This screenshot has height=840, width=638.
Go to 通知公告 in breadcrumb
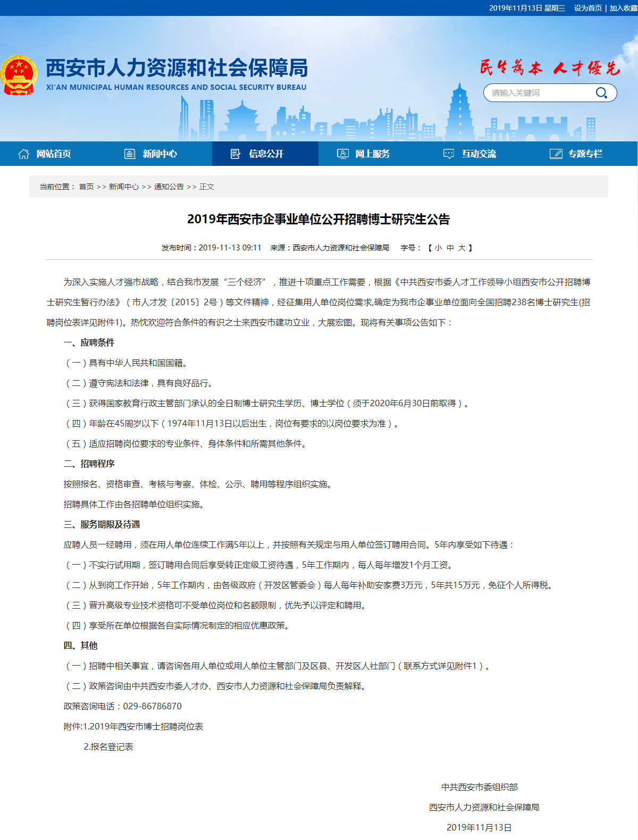click(169, 187)
